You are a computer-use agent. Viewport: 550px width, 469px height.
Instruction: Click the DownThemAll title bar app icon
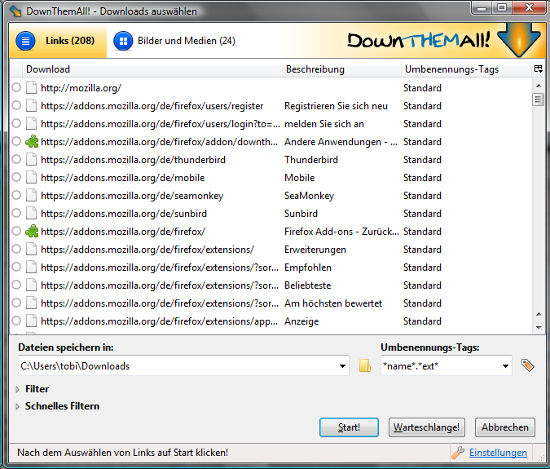click(15, 11)
